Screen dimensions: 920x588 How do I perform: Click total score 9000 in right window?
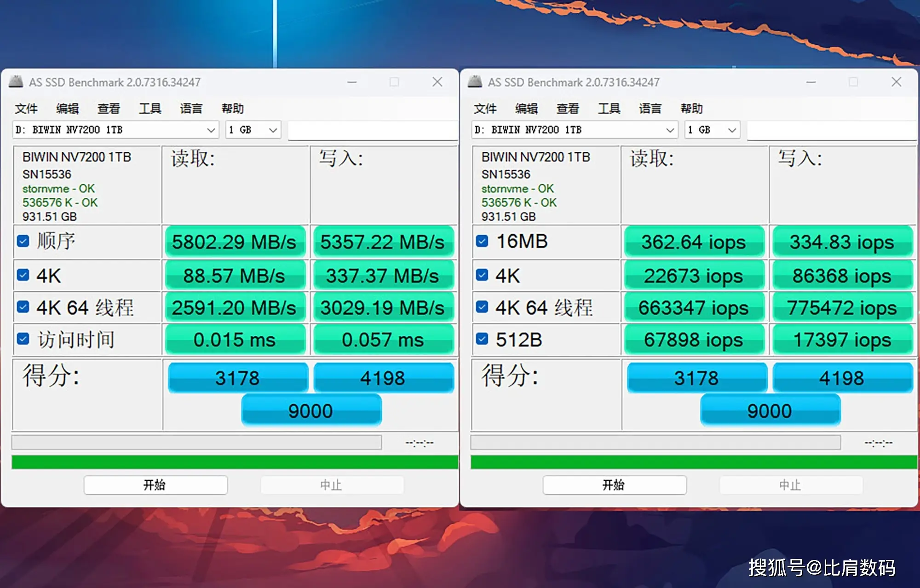(770, 410)
